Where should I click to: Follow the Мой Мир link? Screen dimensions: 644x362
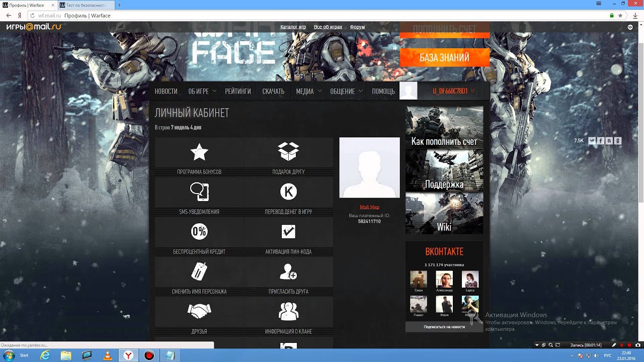point(369,207)
